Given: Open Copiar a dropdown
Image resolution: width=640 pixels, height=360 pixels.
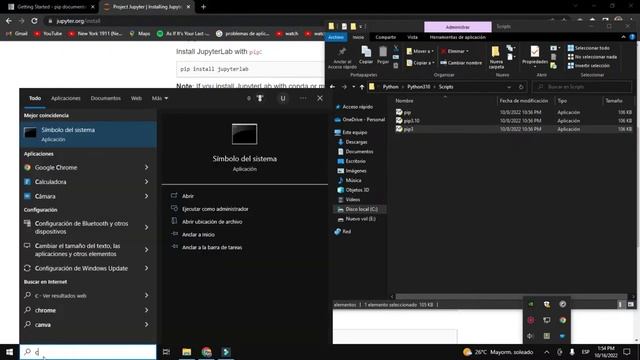Looking at the screenshot, I should 420,63.
